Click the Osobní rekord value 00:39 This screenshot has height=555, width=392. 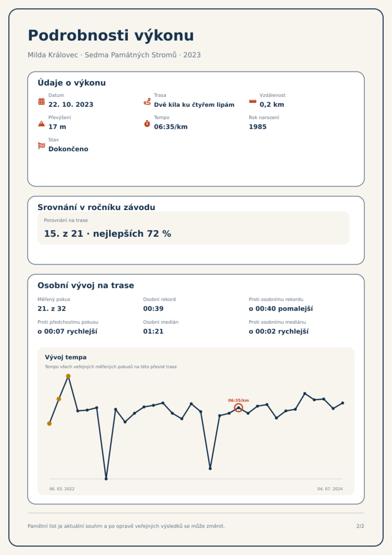[153, 309]
